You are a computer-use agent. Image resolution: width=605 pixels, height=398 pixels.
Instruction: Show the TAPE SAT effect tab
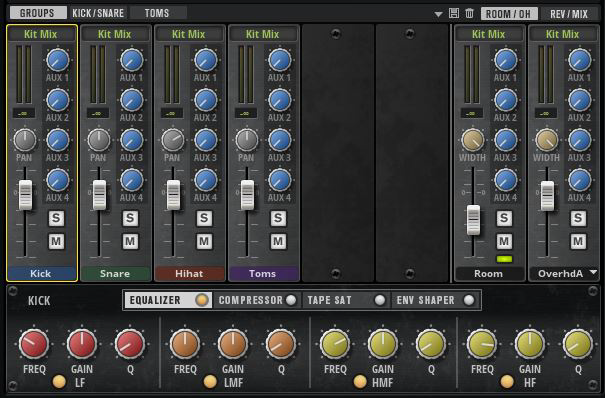[346, 300]
